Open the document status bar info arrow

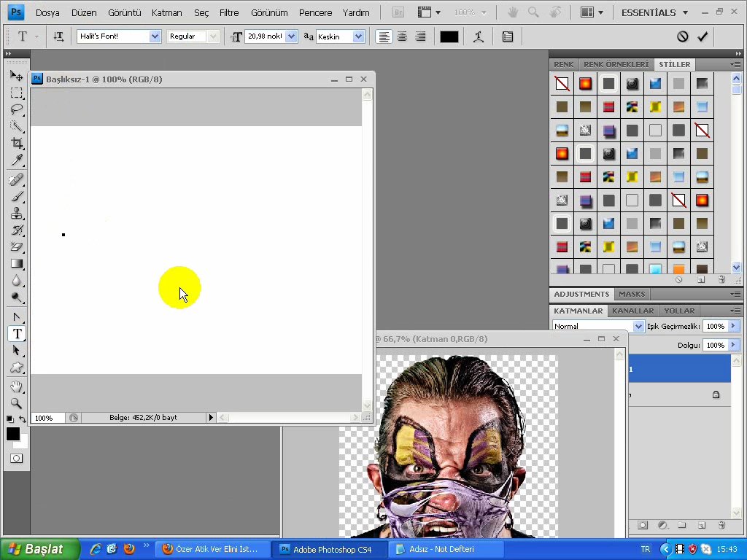tap(211, 418)
